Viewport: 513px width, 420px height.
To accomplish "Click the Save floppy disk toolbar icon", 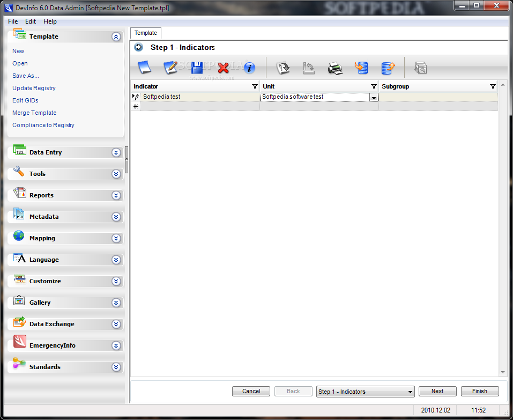I will [197, 68].
